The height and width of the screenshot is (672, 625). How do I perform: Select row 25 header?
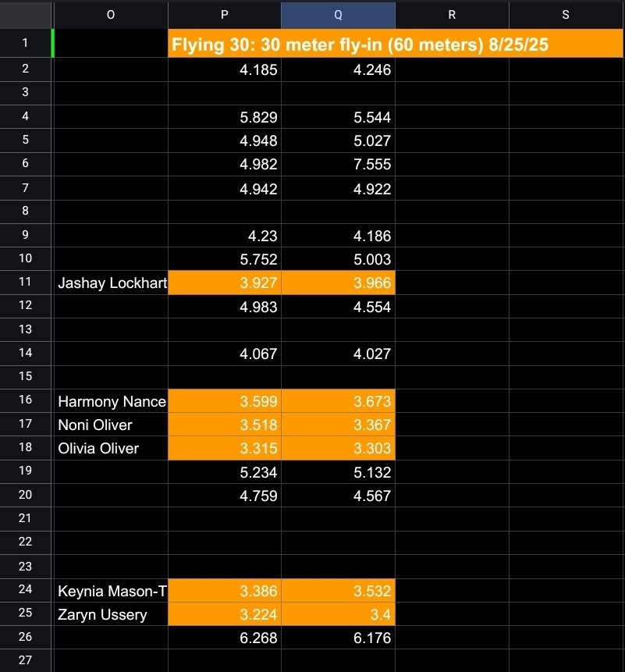coord(25,613)
